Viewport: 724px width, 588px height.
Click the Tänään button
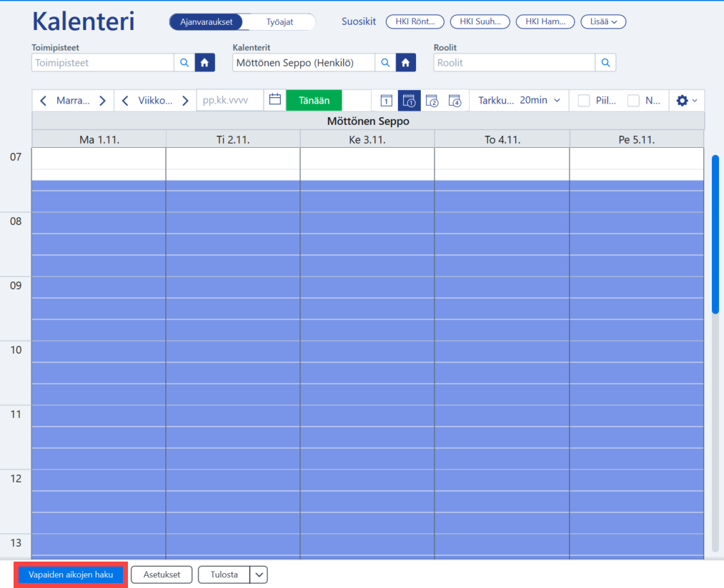click(314, 100)
